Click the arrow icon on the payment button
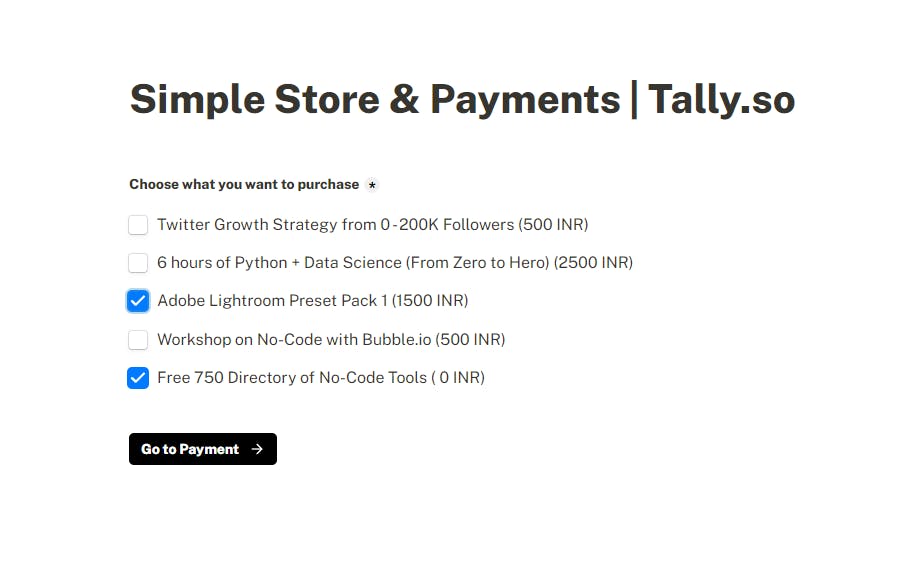 click(257, 449)
